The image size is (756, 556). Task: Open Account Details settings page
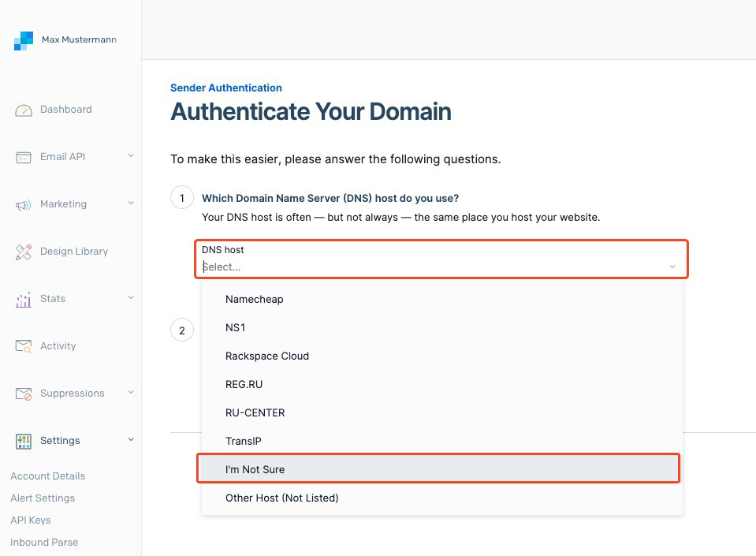(x=48, y=476)
